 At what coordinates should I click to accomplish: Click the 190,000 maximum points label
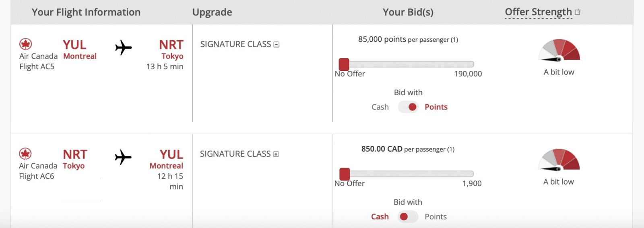pyautogui.click(x=468, y=74)
